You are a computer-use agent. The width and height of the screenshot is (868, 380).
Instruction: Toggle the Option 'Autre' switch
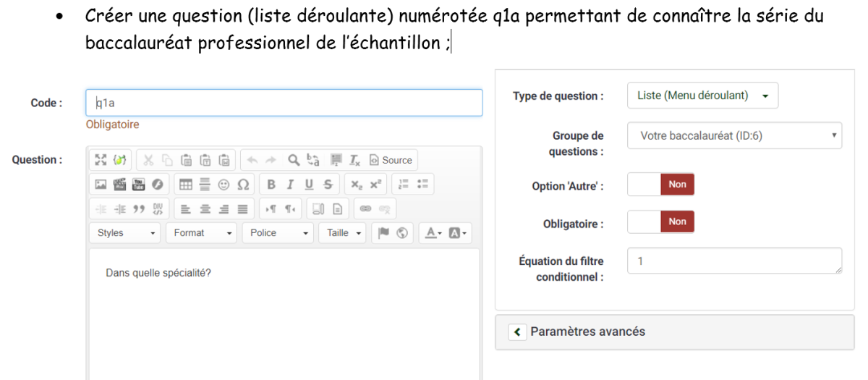tap(661, 185)
